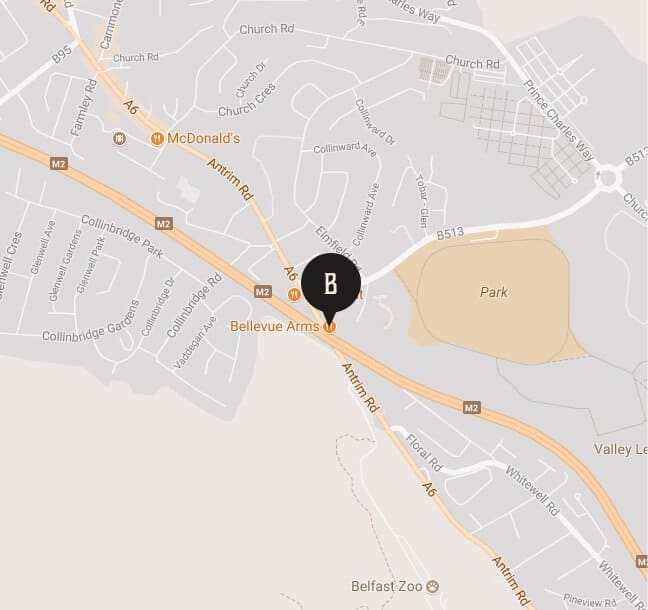Screen dimensions: 648x610
Task: Open the Bellevue Arms restaurant pin
Action: (330, 327)
